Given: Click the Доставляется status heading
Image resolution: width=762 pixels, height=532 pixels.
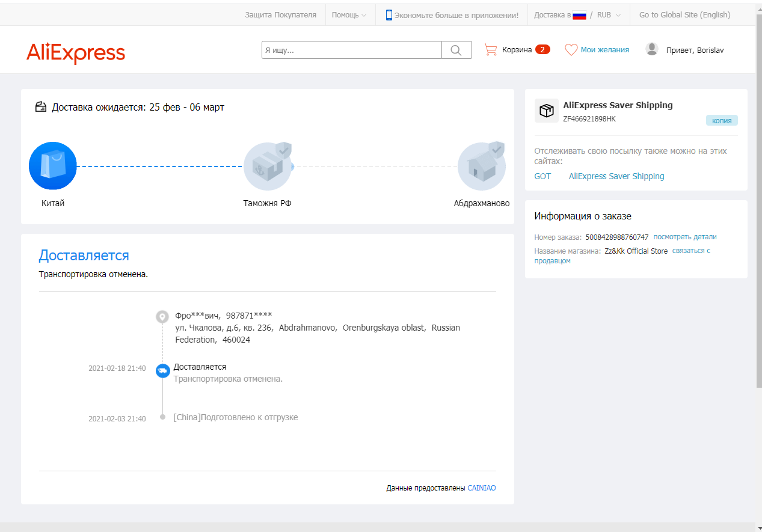Looking at the screenshot, I should click(84, 255).
